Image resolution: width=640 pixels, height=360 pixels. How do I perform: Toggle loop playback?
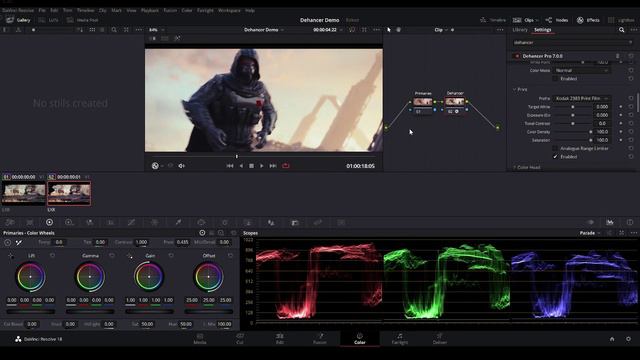pos(286,166)
